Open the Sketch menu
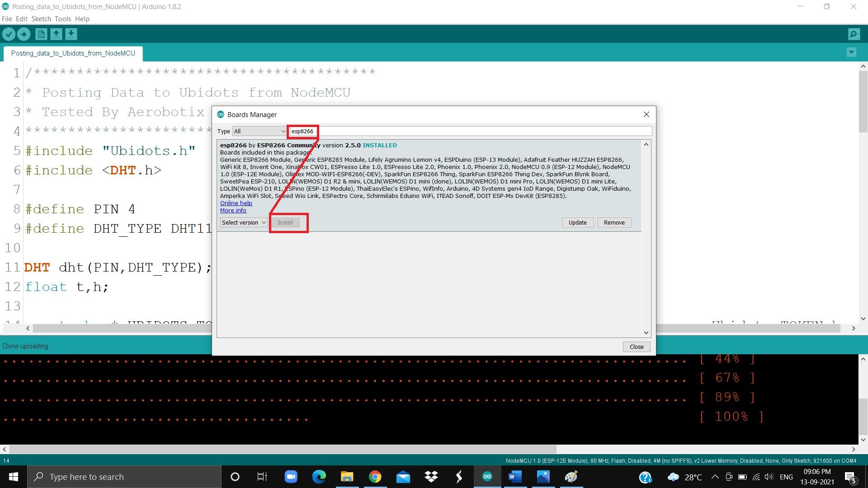Screen dimensions: 868x488 (41, 19)
